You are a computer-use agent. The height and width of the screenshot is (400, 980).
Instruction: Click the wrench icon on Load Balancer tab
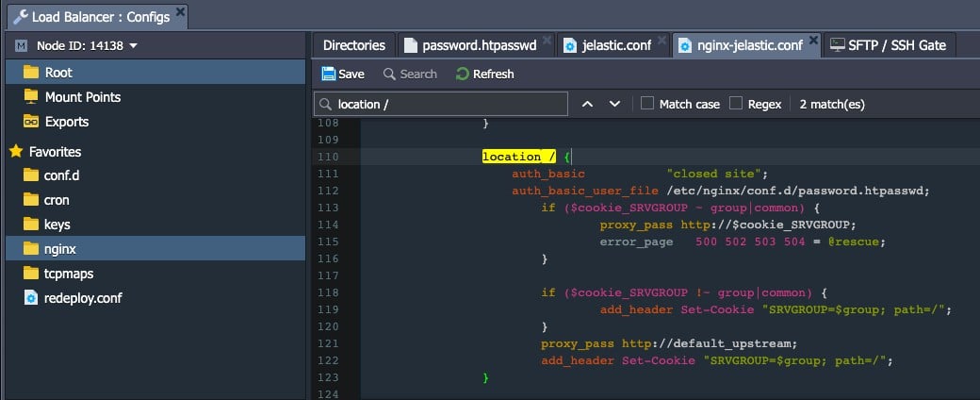tap(20, 17)
